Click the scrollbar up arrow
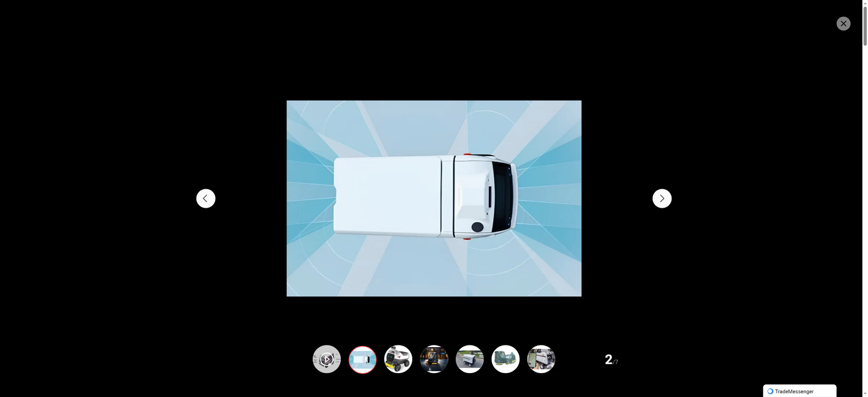Viewport: 868px width, 397px height. click(x=865, y=3)
